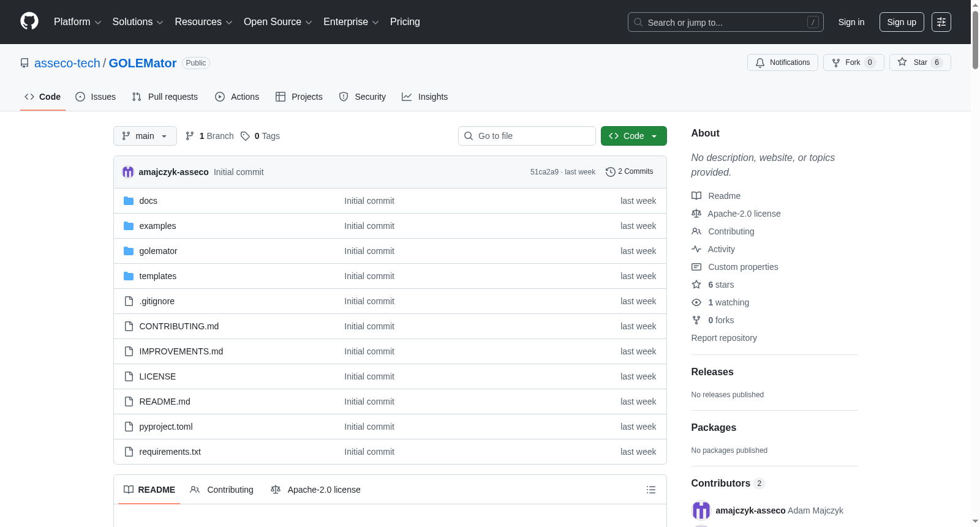
Task: Open contributor amajczyk-asseco profile
Action: click(750, 510)
